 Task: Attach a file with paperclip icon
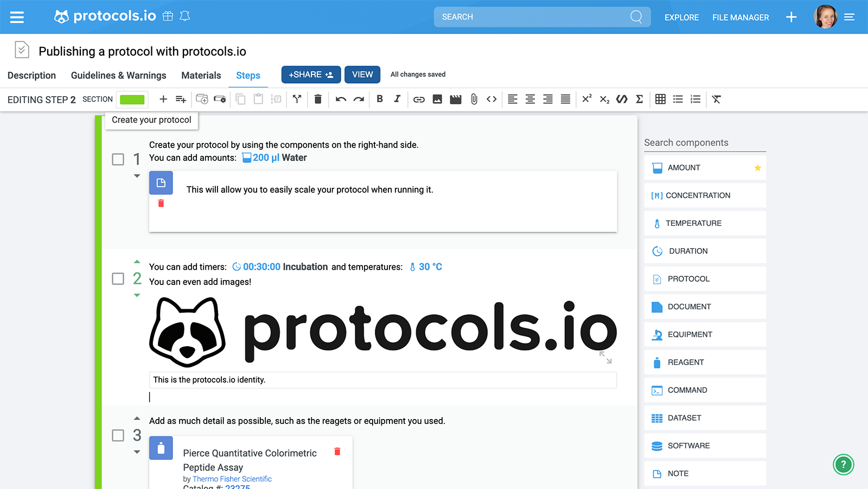tap(474, 99)
